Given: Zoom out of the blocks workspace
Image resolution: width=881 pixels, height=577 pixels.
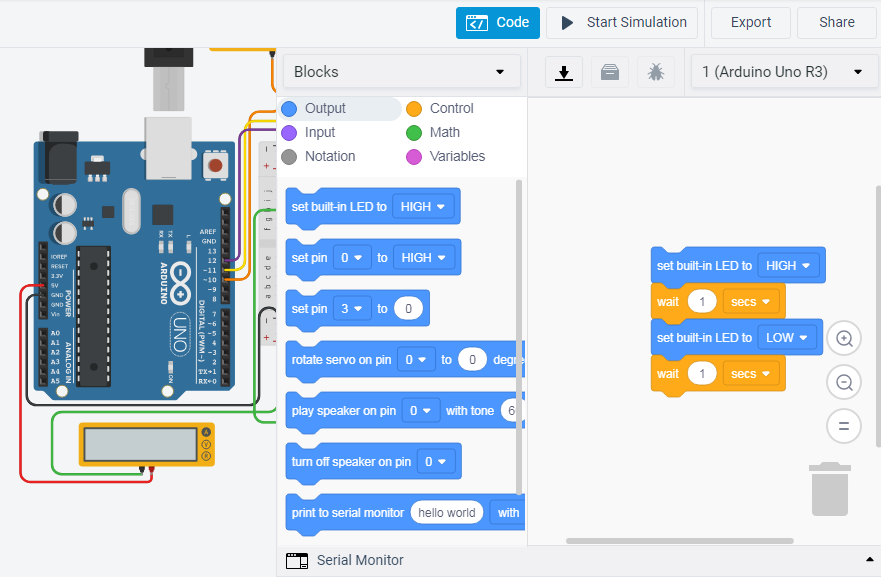Looking at the screenshot, I should coord(844,382).
